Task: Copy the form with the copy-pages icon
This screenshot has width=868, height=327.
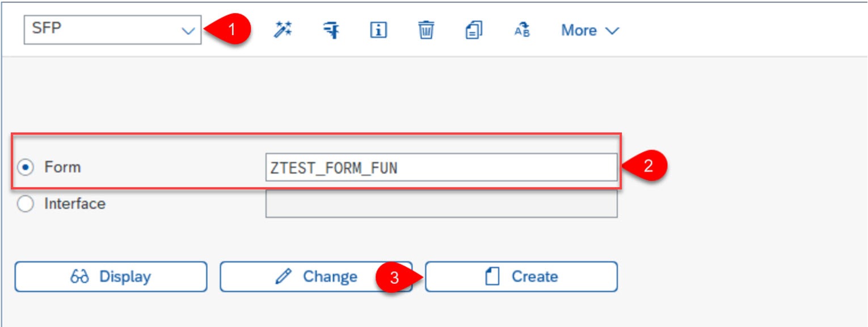Action: 474,31
